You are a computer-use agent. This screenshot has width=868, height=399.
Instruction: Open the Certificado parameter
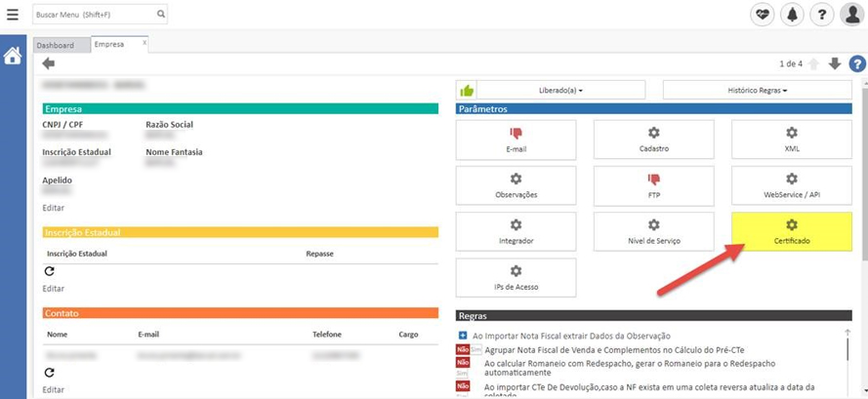click(x=792, y=232)
